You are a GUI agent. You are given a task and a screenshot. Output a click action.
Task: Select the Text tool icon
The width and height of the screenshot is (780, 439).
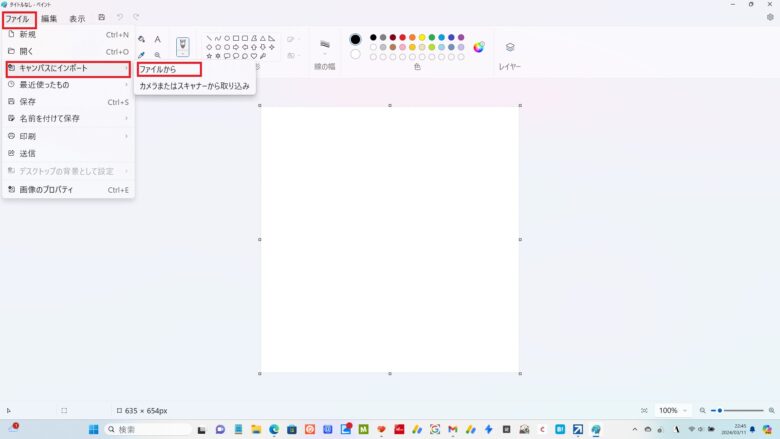pyautogui.click(x=157, y=39)
